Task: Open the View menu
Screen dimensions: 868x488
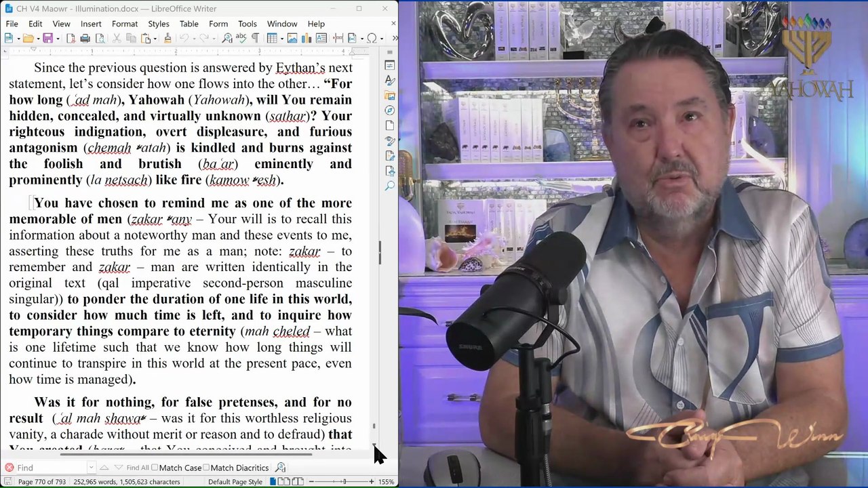Action: click(61, 24)
